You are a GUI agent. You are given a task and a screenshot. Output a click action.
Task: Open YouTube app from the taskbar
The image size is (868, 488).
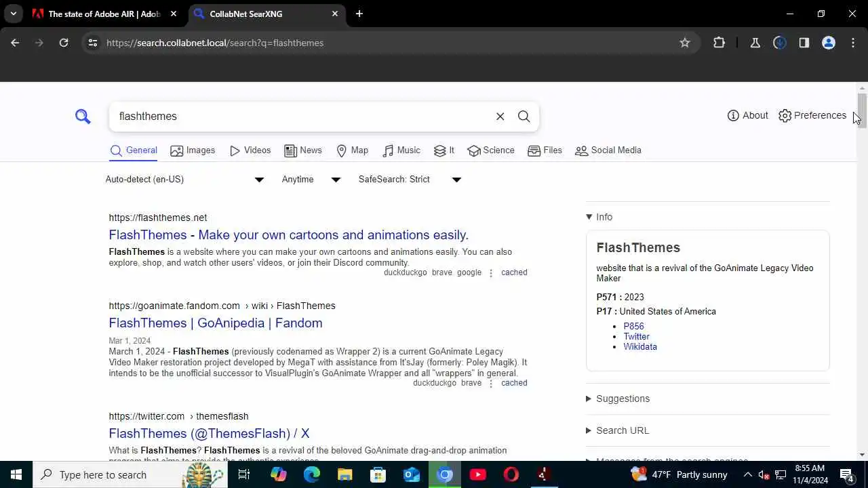pyautogui.click(x=478, y=474)
